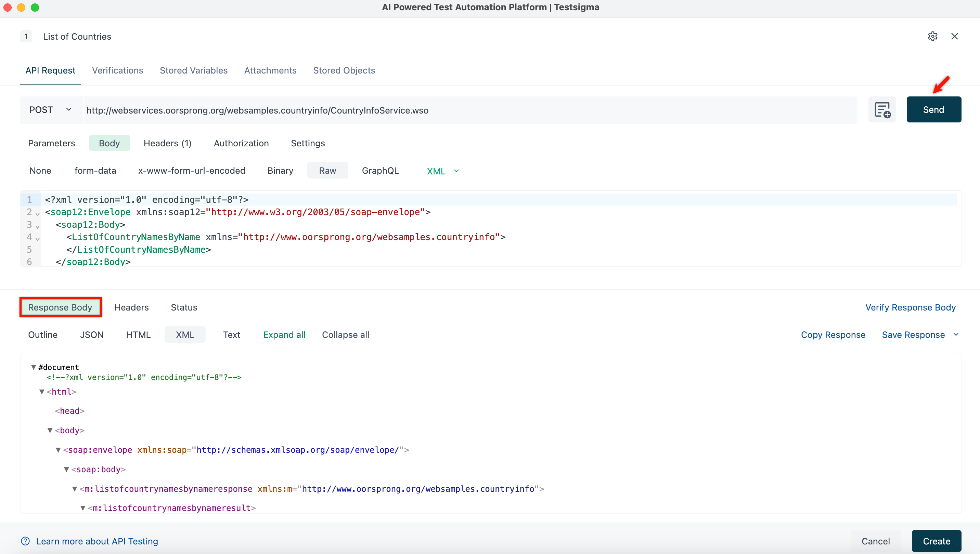Screen dimensions: 980x554
Task: Collapse the soap:envelope response node
Action: click(58, 450)
